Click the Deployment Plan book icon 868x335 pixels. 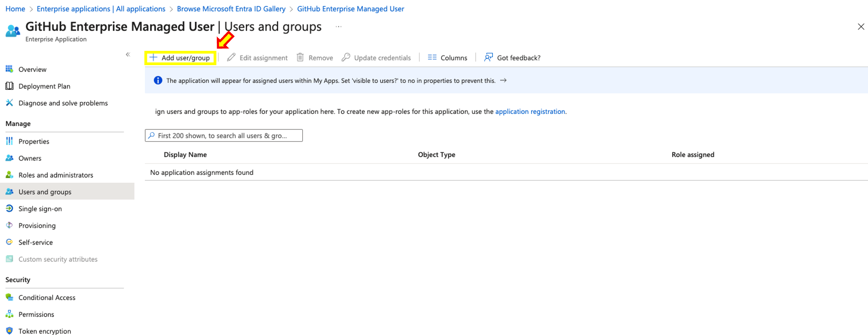[x=9, y=86]
